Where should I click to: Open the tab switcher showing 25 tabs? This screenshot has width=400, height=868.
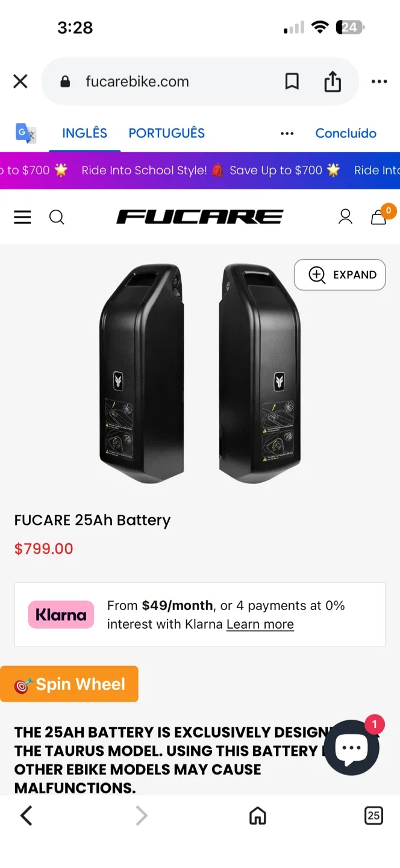[373, 816]
